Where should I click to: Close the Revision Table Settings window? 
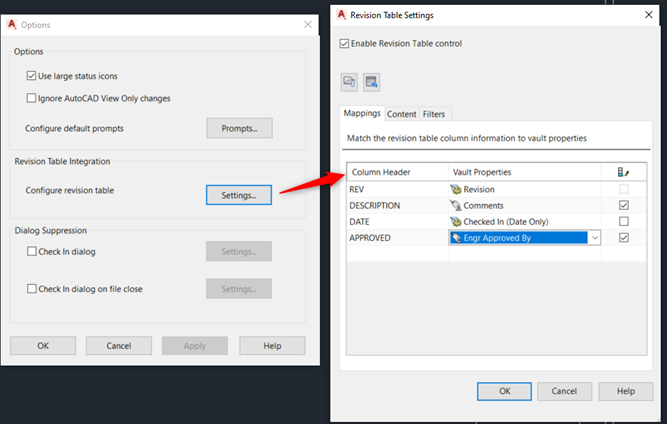649,15
